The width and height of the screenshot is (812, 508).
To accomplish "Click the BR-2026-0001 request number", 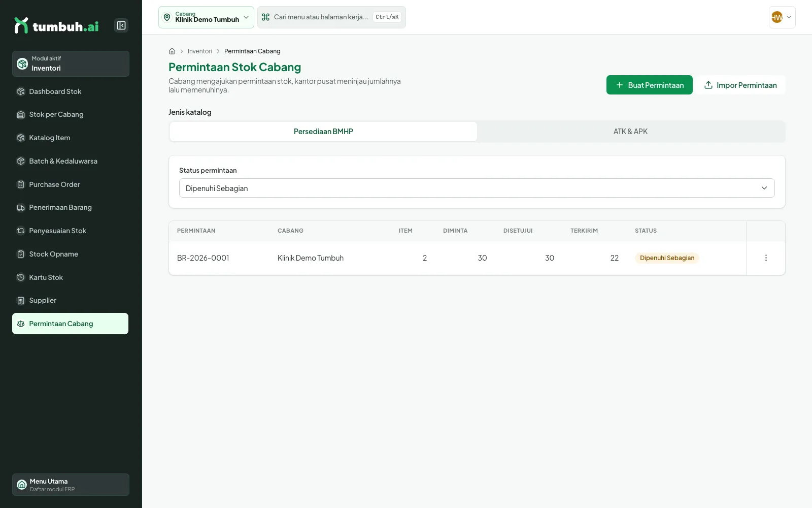I will click(203, 258).
